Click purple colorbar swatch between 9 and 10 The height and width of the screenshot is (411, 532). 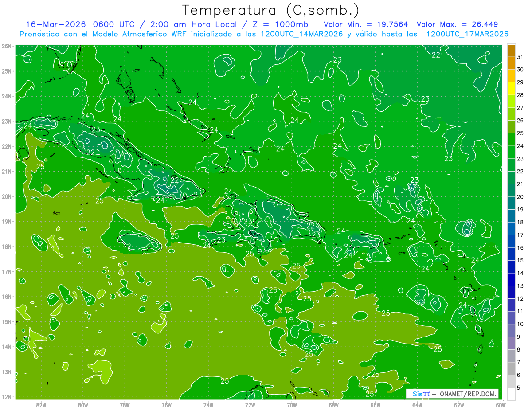click(x=511, y=330)
